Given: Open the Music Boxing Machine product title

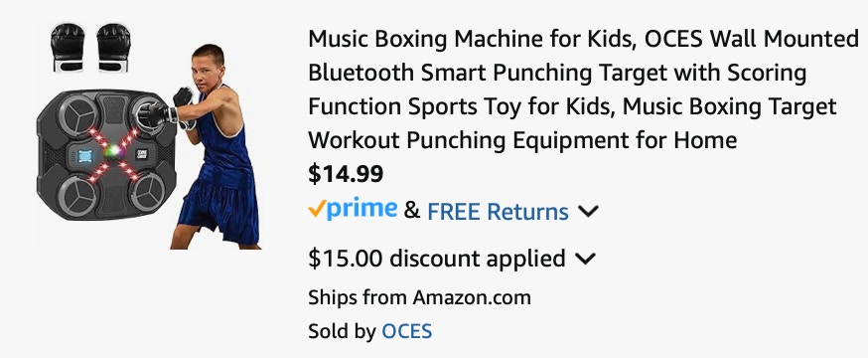Looking at the screenshot, I should [583, 89].
